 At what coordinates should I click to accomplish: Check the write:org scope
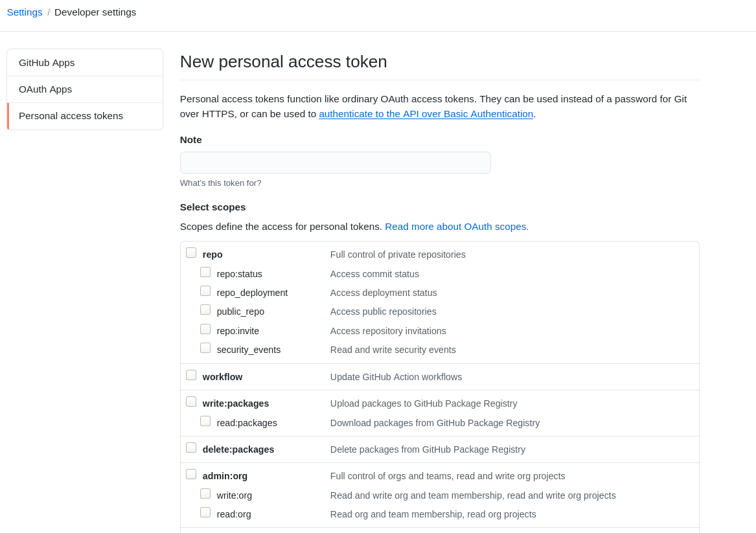(x=205, y=493)
